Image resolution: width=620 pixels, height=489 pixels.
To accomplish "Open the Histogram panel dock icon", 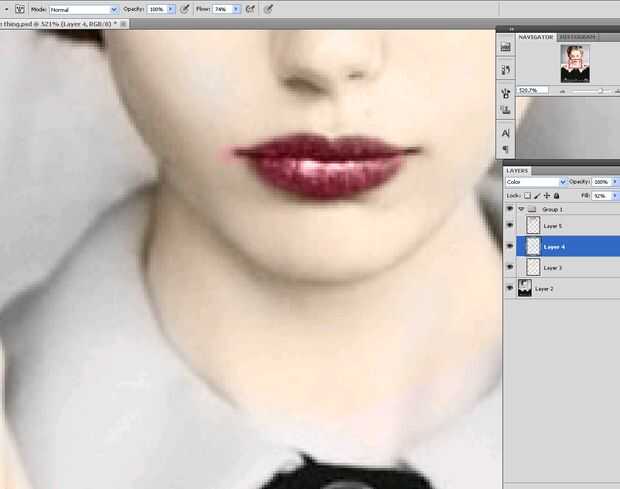I will tap(505, 47).
